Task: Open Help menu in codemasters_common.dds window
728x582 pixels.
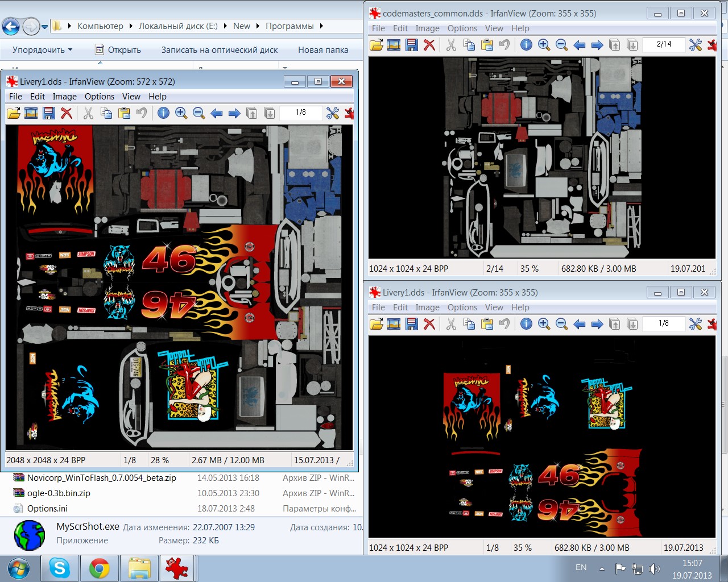Action: pos(520,28)
